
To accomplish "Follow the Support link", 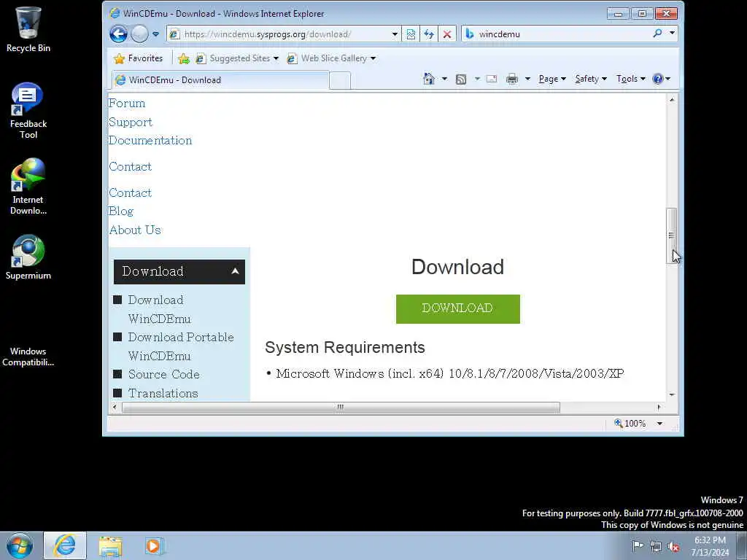I will point(131,122).
